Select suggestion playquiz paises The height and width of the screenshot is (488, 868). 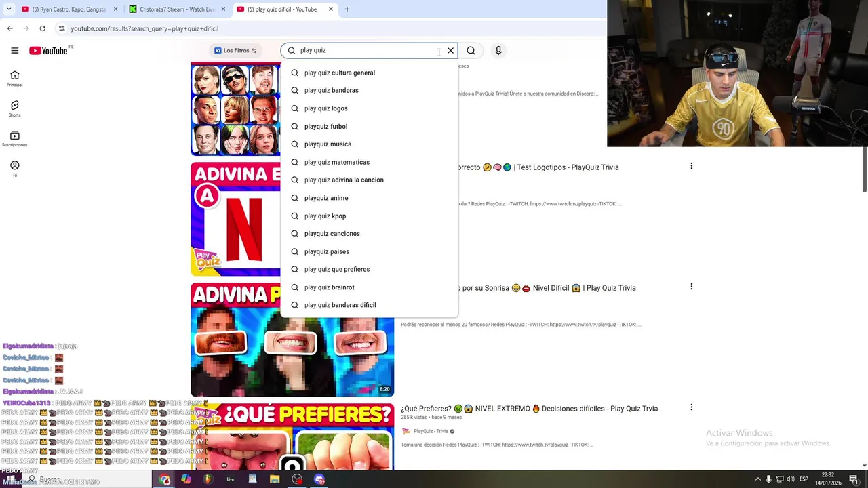coord(370,251)
